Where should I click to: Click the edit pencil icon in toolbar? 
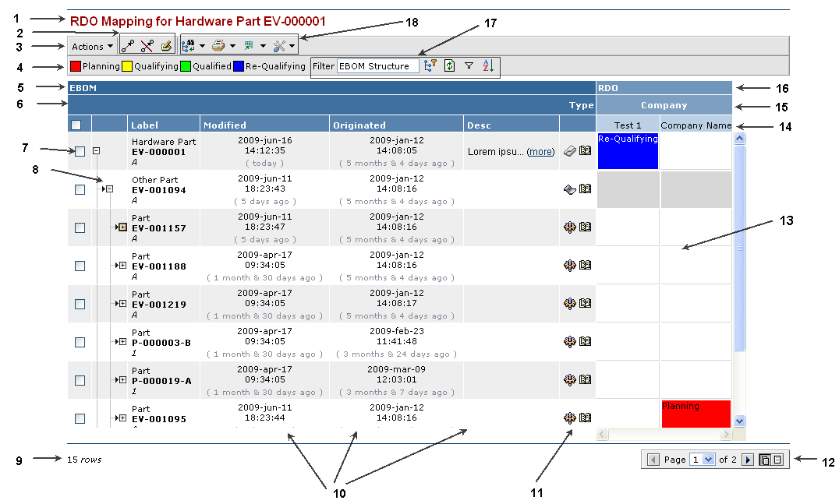tap(165, 47)
